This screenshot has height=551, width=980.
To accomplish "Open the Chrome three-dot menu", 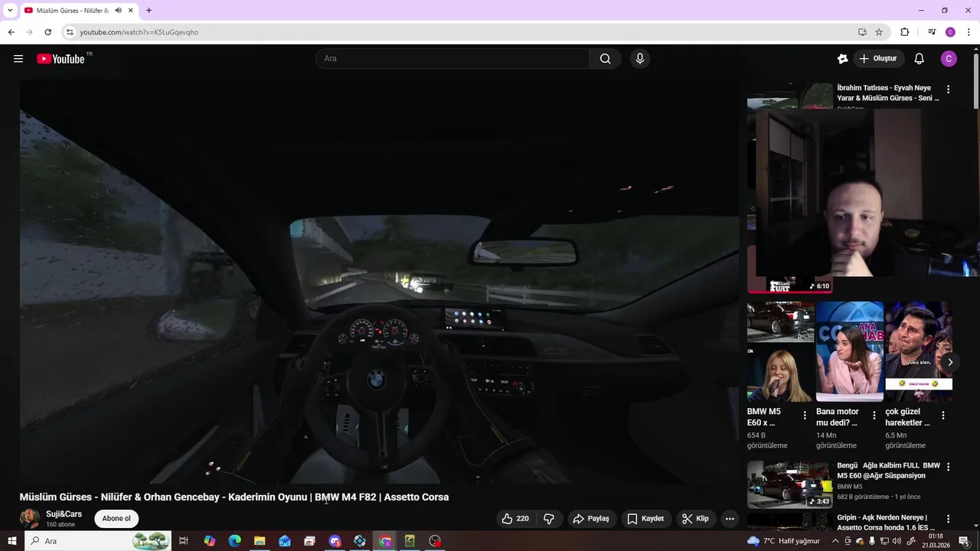I will pyautogui.click(x=969, y=32).
